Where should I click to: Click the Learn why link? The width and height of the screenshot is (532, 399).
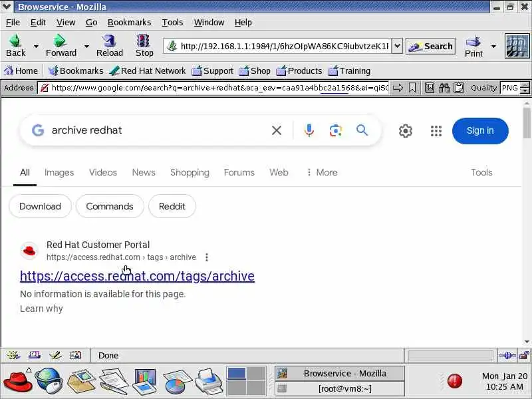point(41,309)
